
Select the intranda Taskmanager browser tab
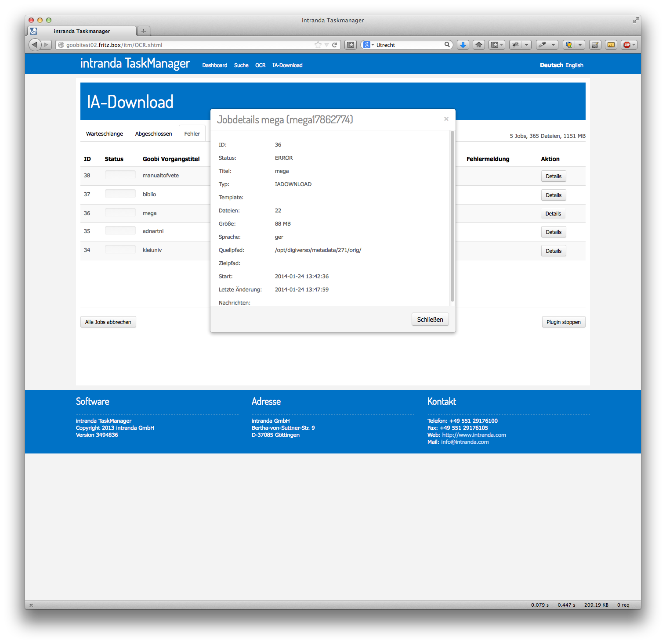82,31
